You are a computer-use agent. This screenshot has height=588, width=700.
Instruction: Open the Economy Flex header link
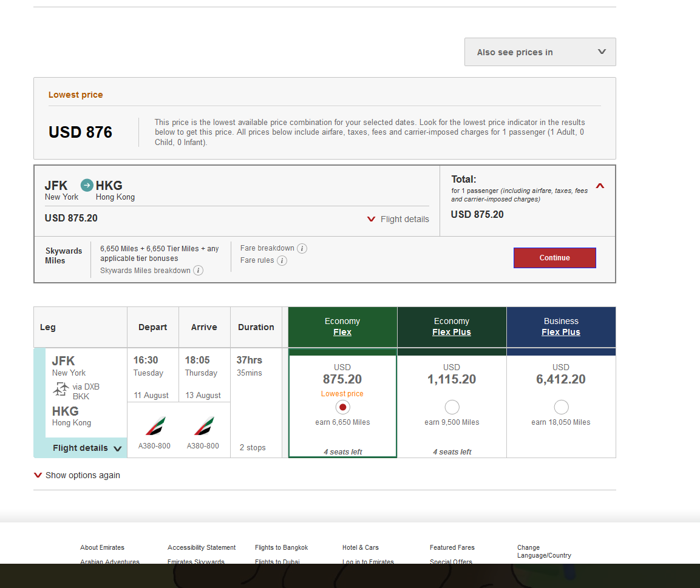[342, 333]
